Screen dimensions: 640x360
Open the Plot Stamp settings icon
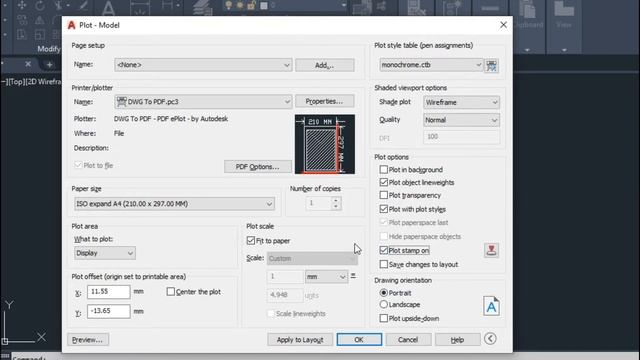tap(491, 250)
